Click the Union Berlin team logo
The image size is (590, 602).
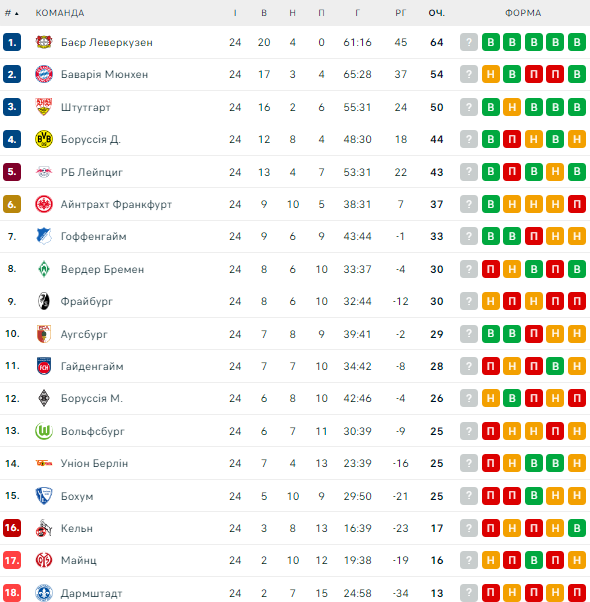tap(44, 463)
